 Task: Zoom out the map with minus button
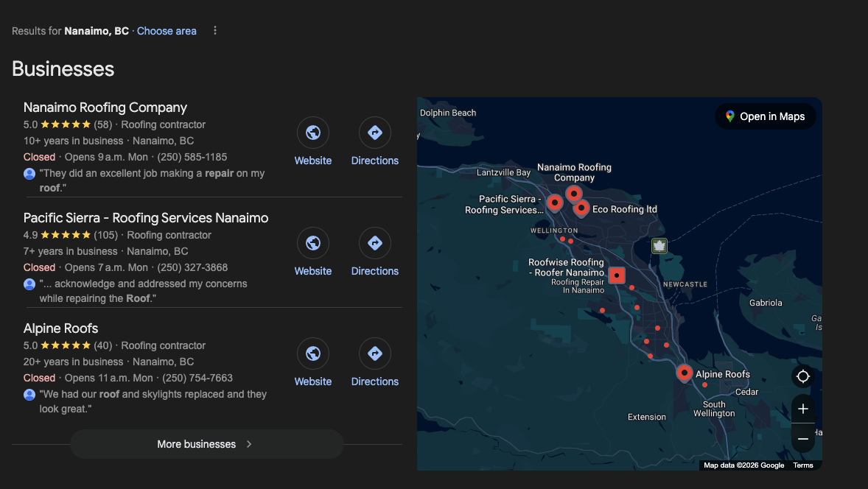(x=802, y=439)
